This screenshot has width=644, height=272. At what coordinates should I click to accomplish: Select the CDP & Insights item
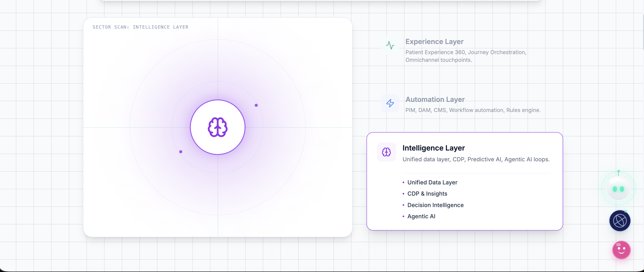click(427, 194)
